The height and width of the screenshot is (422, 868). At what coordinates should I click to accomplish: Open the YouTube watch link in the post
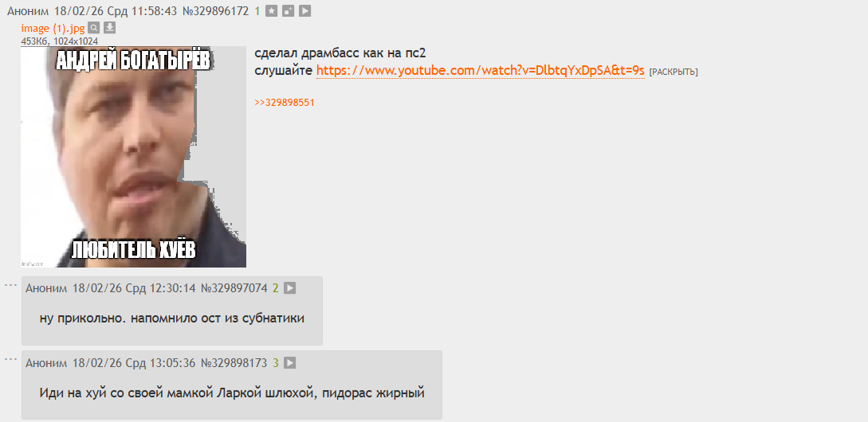tap(481, 70)
